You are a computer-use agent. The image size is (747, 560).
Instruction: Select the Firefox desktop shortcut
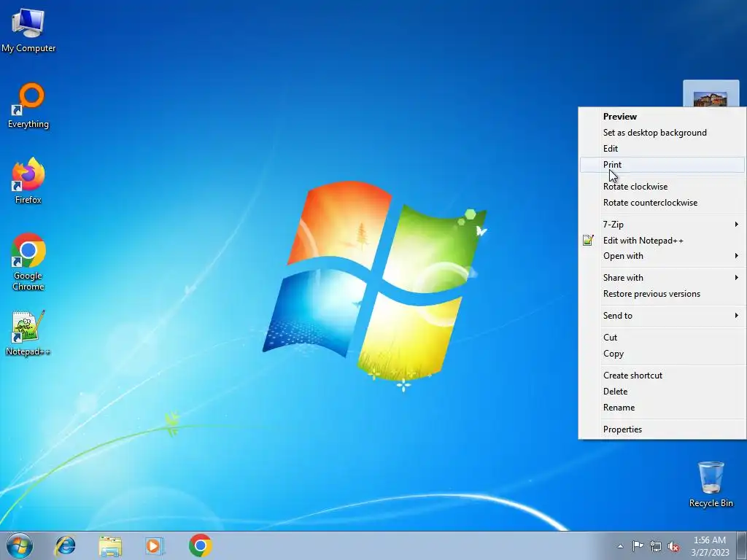28,181
